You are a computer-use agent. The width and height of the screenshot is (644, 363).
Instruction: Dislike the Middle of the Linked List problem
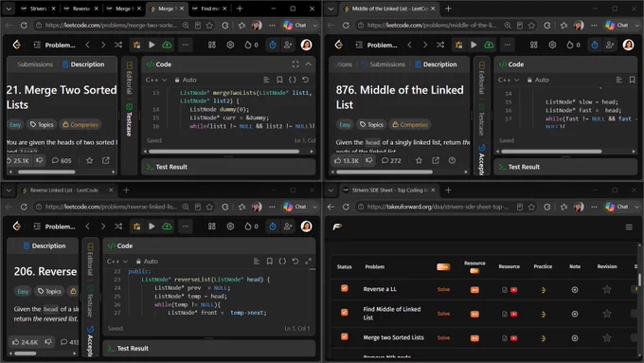pyautogui.click(x=369, y=160)
